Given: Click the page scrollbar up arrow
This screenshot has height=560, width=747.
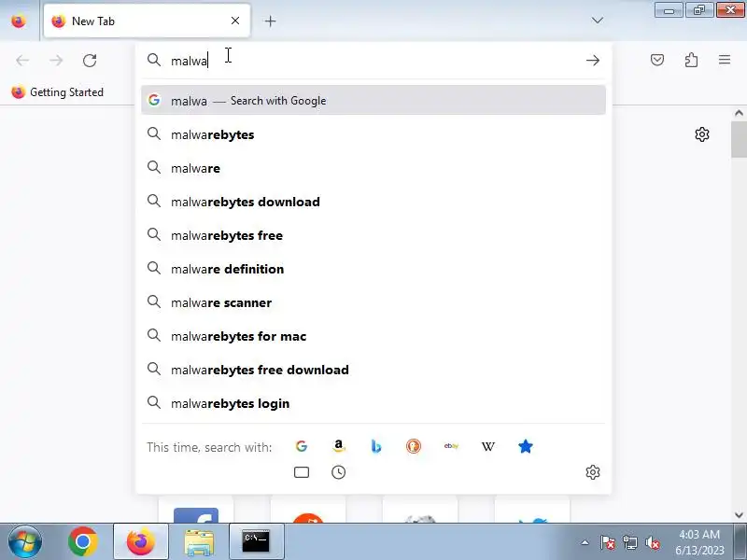Looking at the screenshot, I should [739, 113].
